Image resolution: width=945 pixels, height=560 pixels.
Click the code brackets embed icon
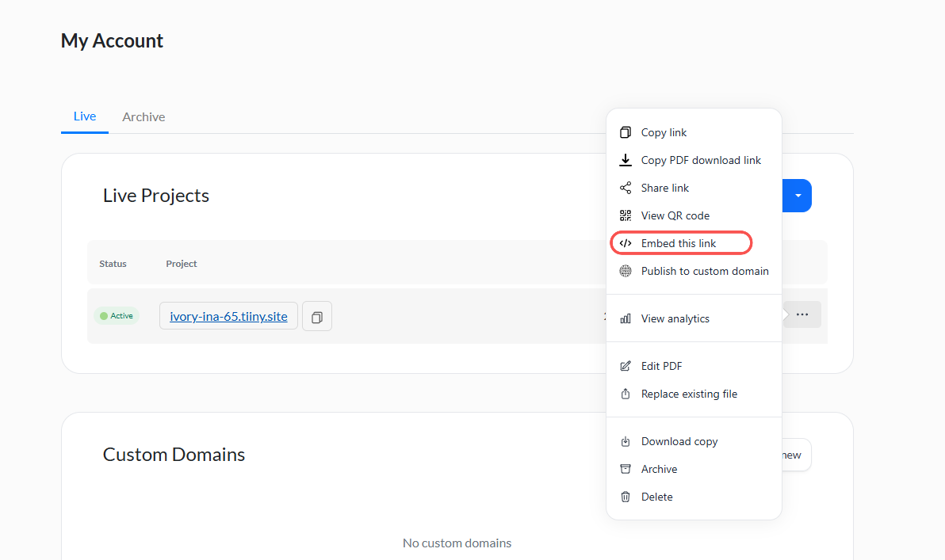[625, 243]
